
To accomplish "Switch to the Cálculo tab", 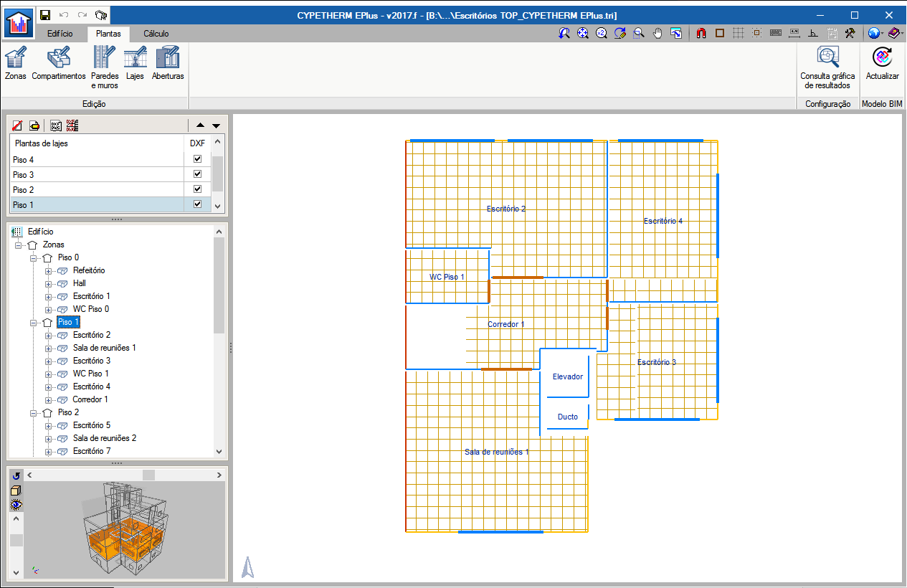I will (x=156, y=34).
